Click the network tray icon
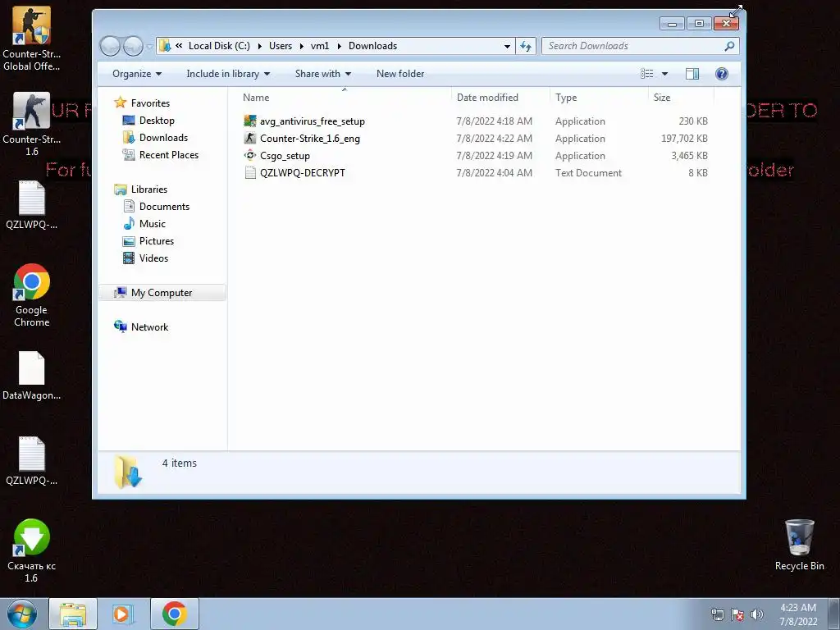The height and width of the screenshot is (630, 840). 717,614
